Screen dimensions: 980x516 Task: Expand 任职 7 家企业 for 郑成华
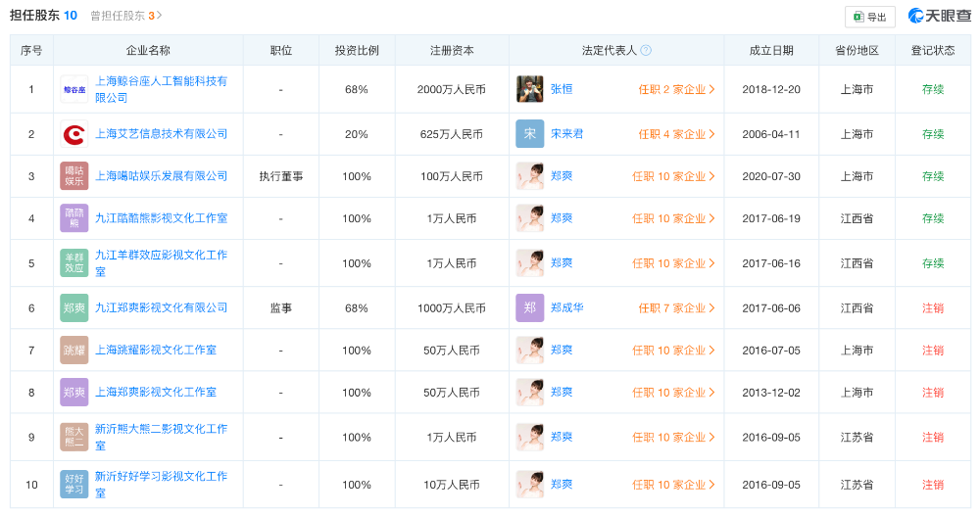click(676, 308)
